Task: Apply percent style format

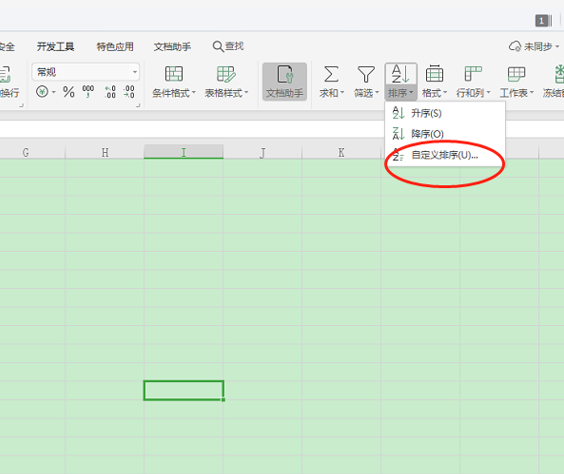Action: click(x=68, y=92)
